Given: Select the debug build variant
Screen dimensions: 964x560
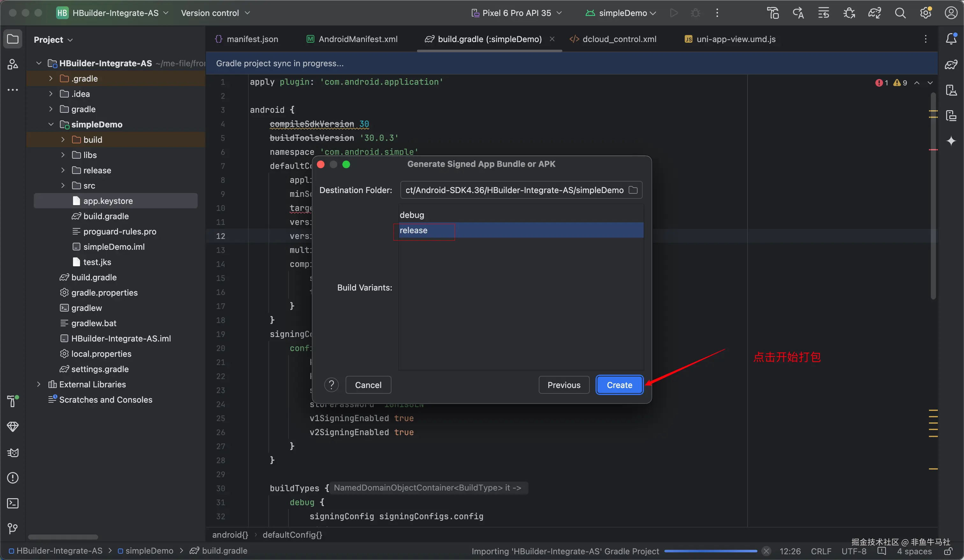Looking at the screenshot, I should click(412, 215).
